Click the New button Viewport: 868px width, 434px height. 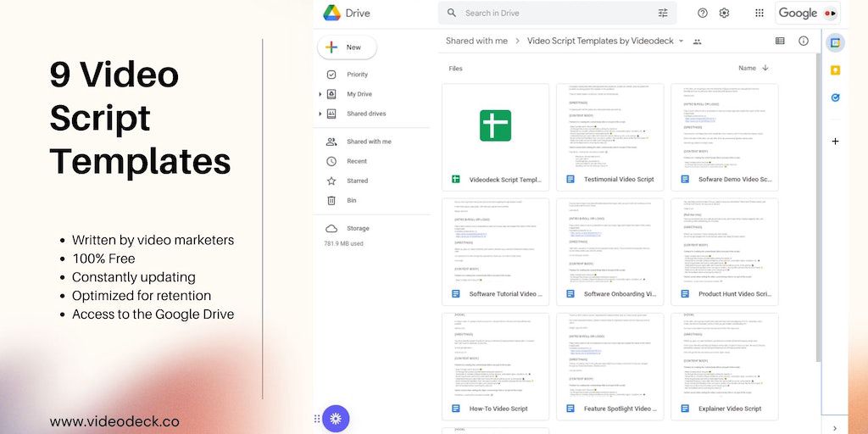(x=347, y=47)
